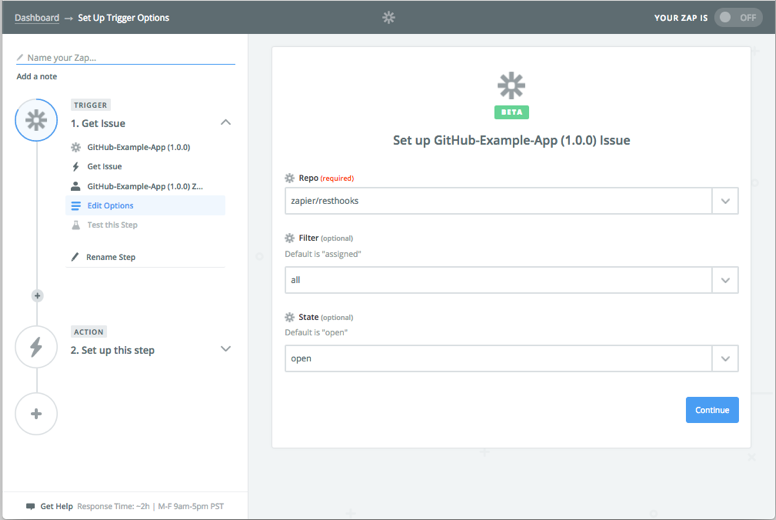The height and width of the screenshot is (520, 776).
Task: Click the large plus circle to add a step
Action: coord(36,414)
